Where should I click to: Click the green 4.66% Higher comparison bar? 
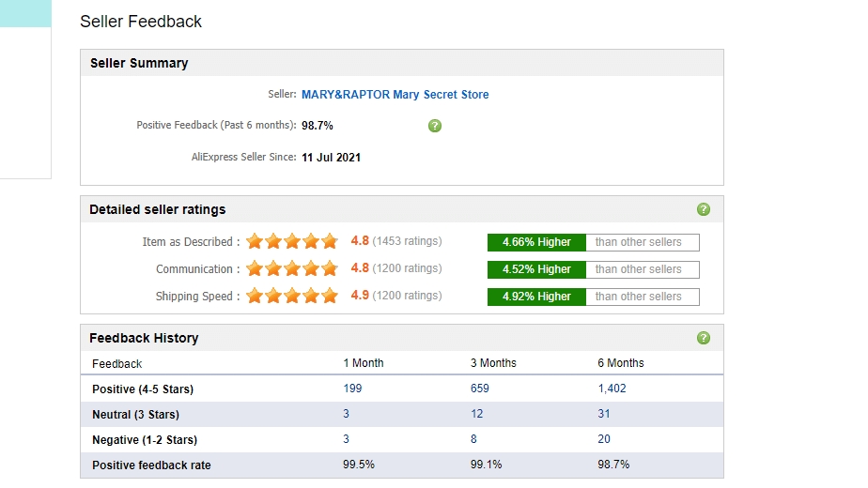click(536, 242)
